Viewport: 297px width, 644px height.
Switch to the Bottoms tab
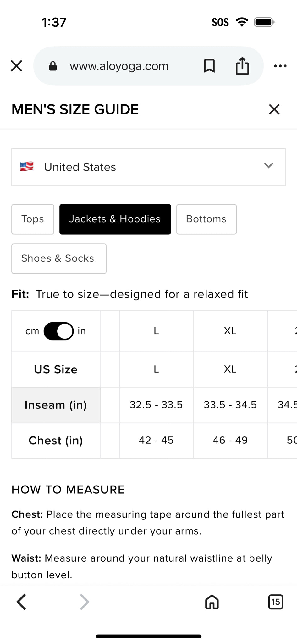206,219
